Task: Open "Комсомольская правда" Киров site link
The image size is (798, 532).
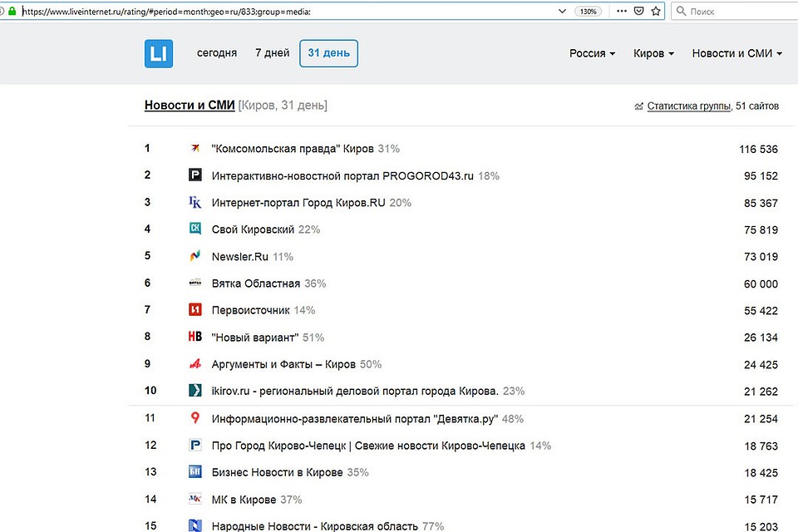Action: click(x=293, y=149)
